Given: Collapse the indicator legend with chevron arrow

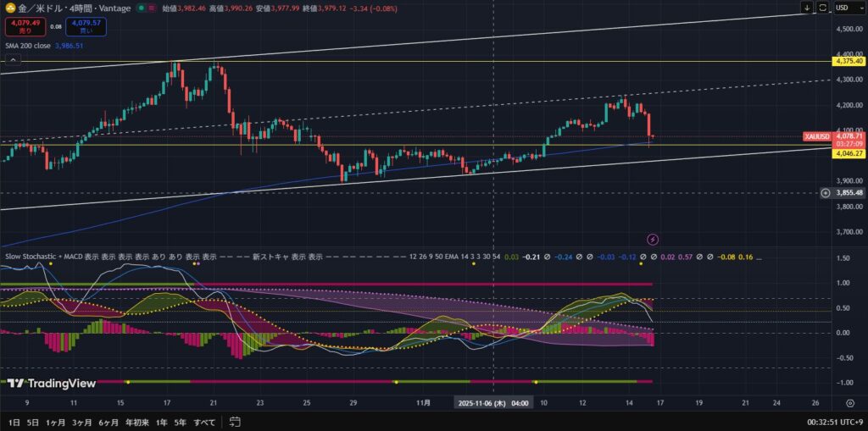Looking at the screenshot, I should pos(13,60).
